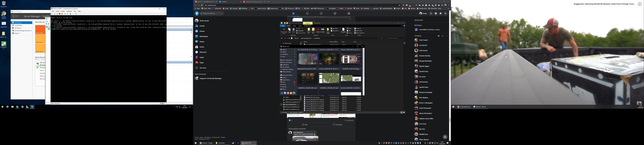Click the ShareX Twitter icon
644x145 pixels.
282,93
